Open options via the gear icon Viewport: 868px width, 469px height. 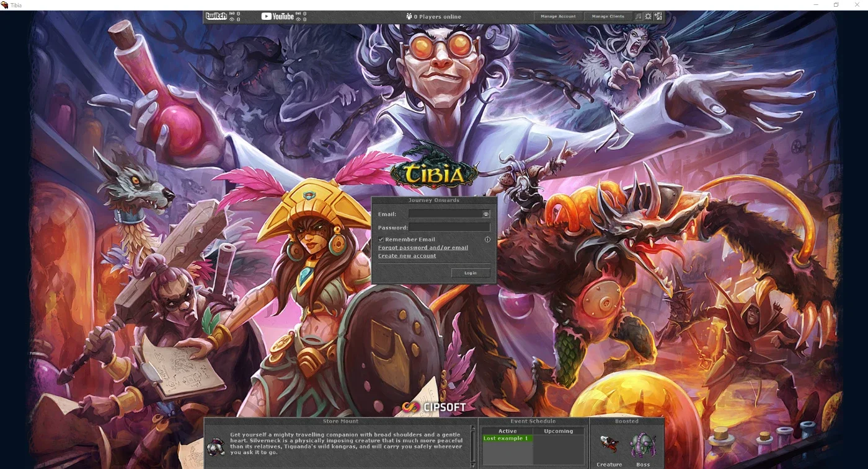tap(648, 17)
